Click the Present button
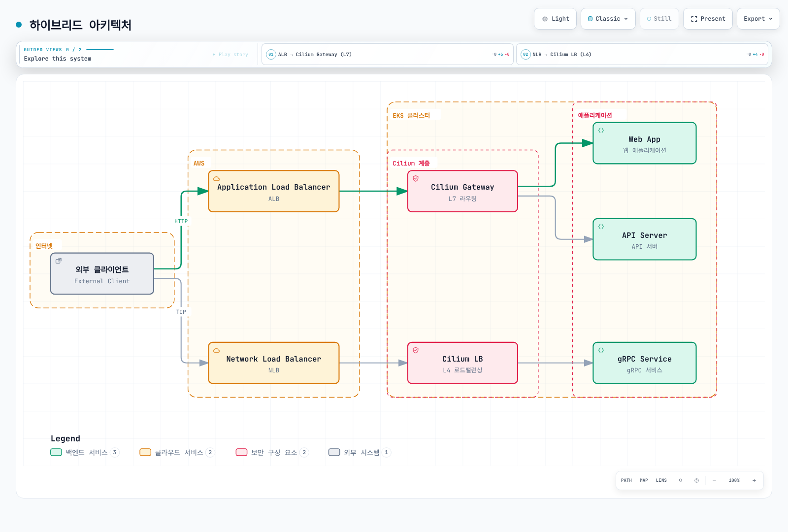 [708, 19]
